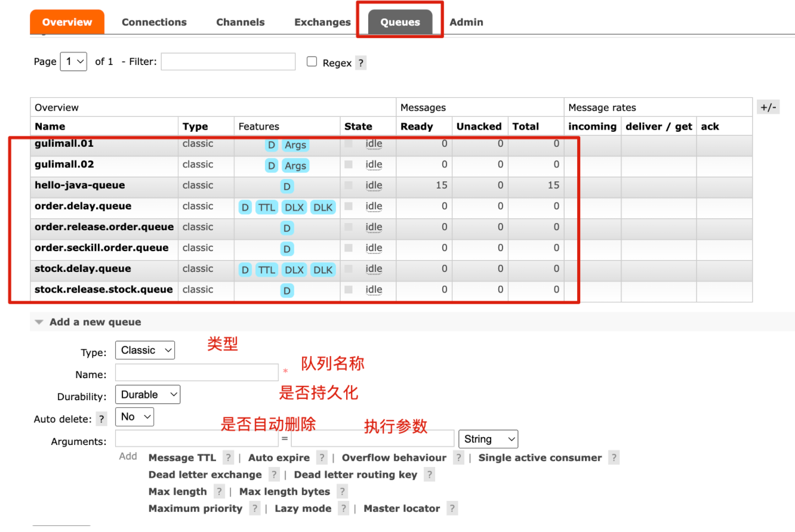This screenshot has width=795, height=532.
Task: Click the +/- column toggle button
Action: point(768,107)
